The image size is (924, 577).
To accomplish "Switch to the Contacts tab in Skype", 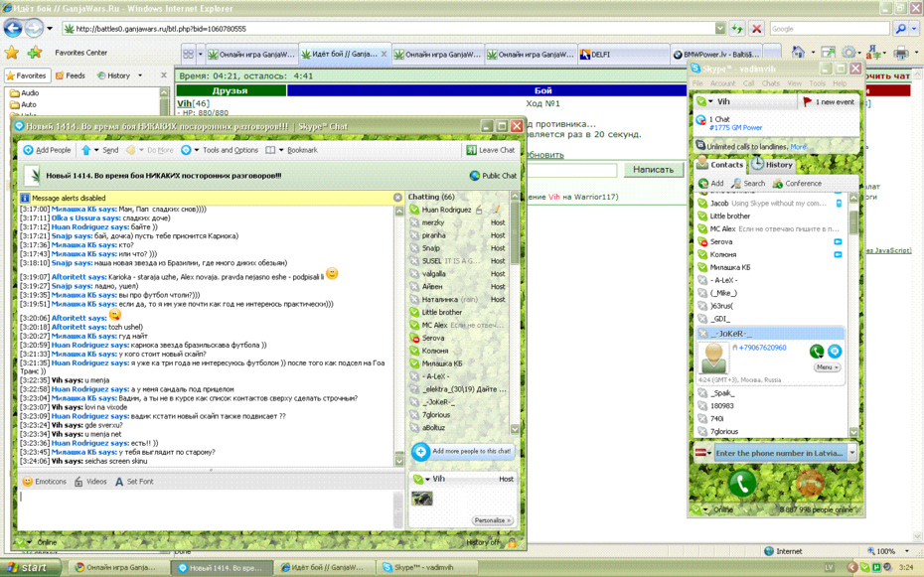I will (x=720, y=165).
